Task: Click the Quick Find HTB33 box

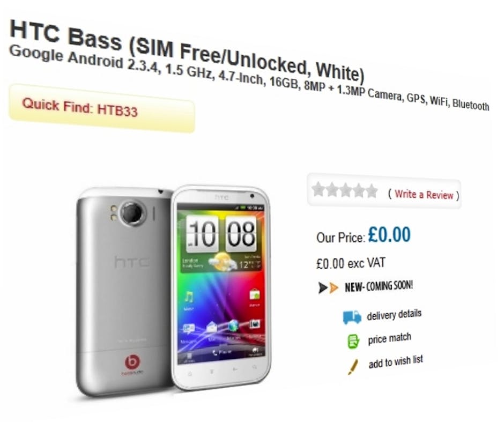Action: [x=101, y=108]
